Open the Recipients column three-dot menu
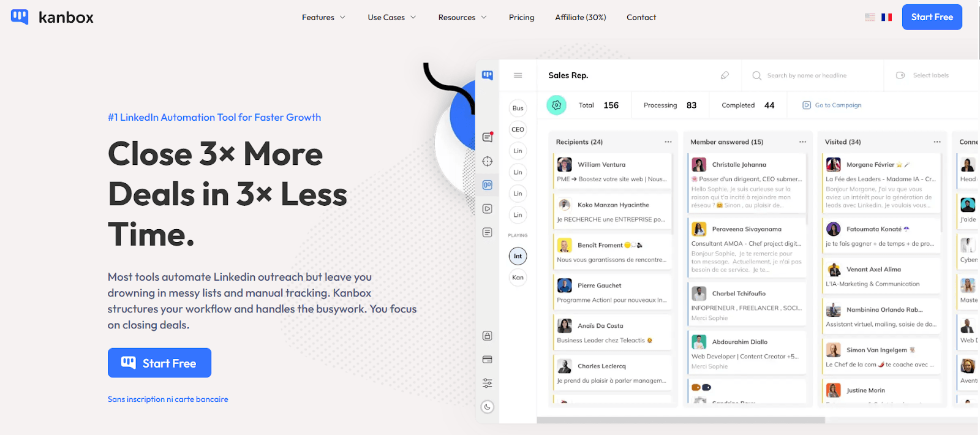Image resolution: width=980 pixels, height=435 pixels. coord(668,142)
